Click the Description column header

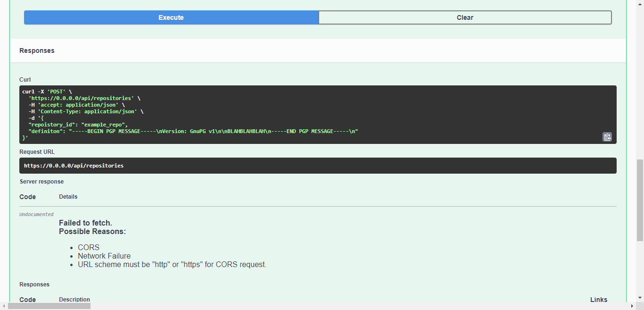[x=74, y=299]
